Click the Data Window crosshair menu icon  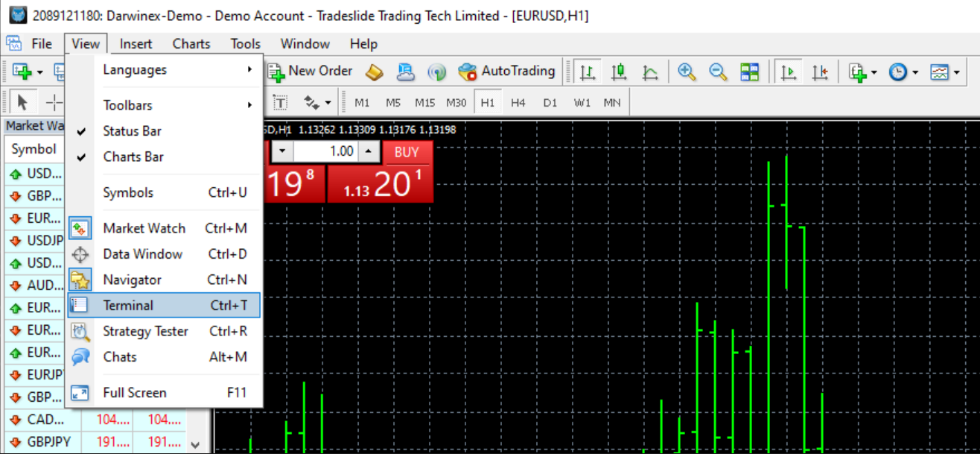pos(80,254)
